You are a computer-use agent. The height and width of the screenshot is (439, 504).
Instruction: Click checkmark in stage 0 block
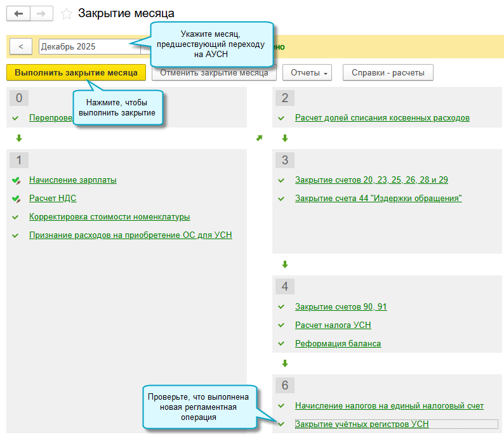tap(15, 118)
